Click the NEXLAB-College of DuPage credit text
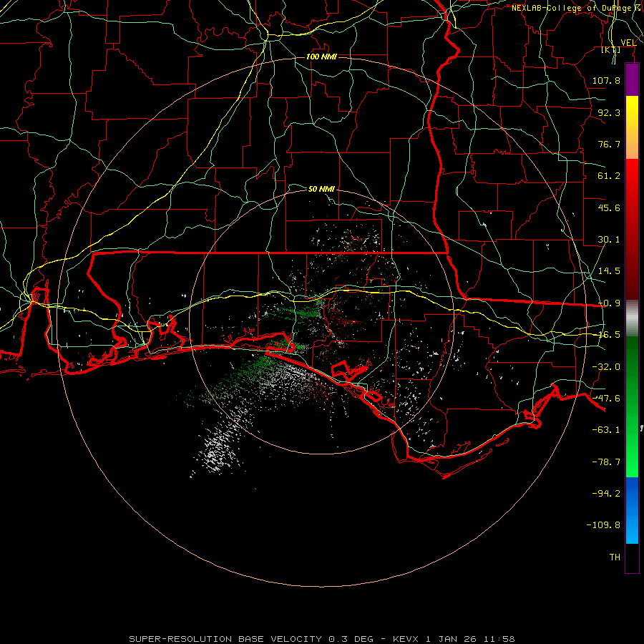The height and width of the screenshot is (644, 644). point(577,8)
